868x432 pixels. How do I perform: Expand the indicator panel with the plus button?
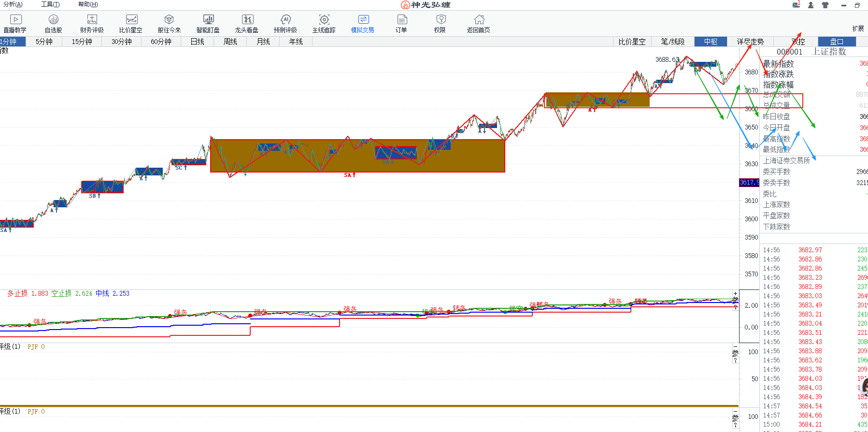735,293
